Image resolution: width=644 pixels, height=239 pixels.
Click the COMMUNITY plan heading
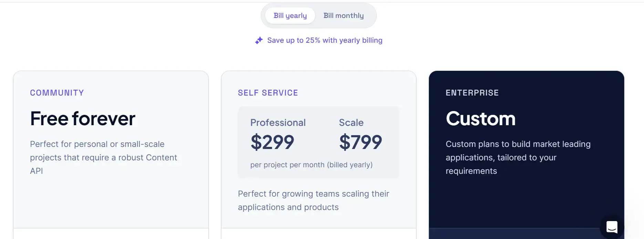[x=57, y=93]
